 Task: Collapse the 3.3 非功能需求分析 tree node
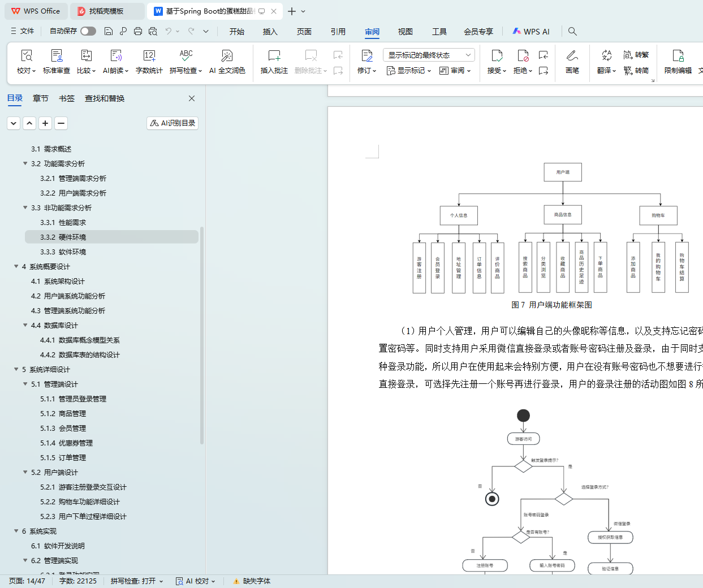25,207
